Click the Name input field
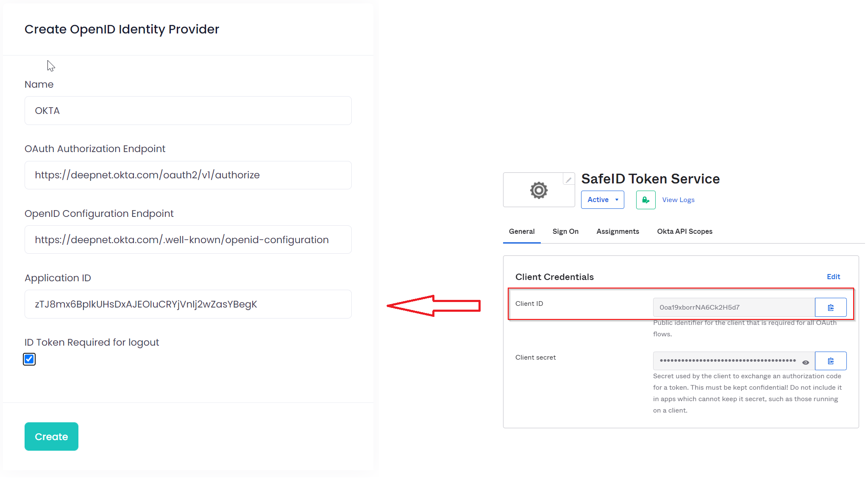 pyautogui.click(x=188, y=111)
